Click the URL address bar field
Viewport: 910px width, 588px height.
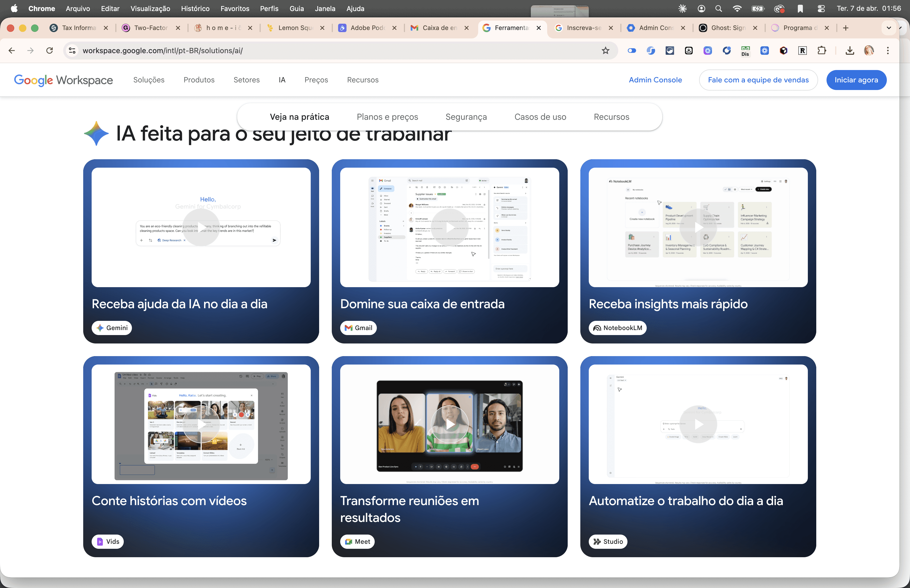click(336, 50)
